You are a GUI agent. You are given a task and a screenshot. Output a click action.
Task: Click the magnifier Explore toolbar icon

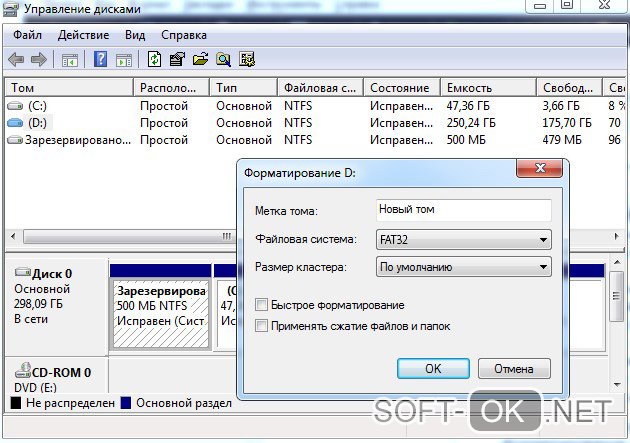tap(223, 59)
